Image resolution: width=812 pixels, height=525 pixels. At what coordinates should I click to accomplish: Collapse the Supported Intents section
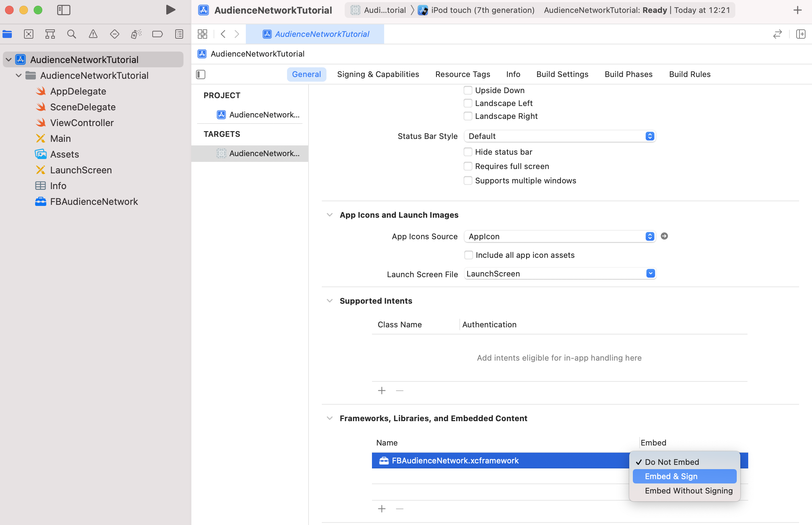click(x=330, y=301)
